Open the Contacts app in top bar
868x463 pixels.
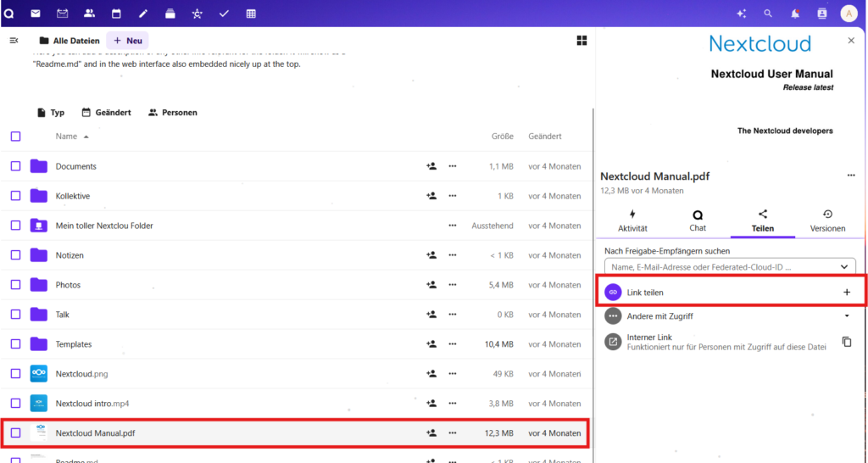click(89, 14)
